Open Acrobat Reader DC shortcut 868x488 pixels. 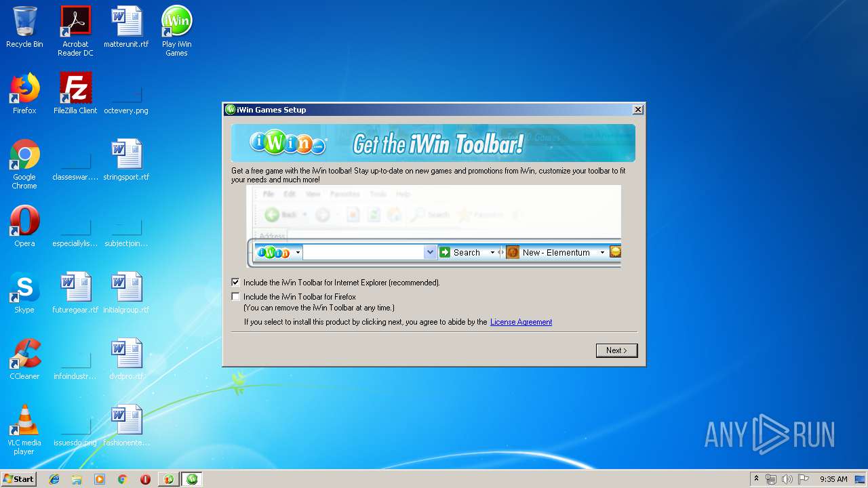75,31
